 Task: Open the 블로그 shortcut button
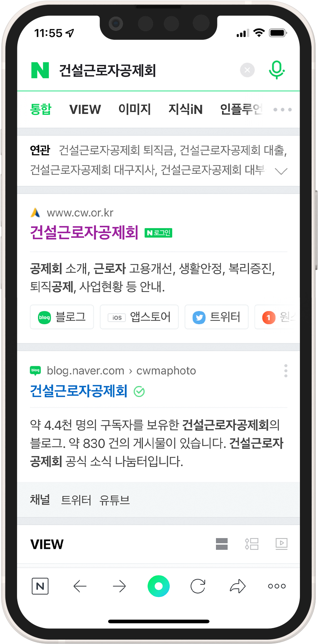click(62, 317)
